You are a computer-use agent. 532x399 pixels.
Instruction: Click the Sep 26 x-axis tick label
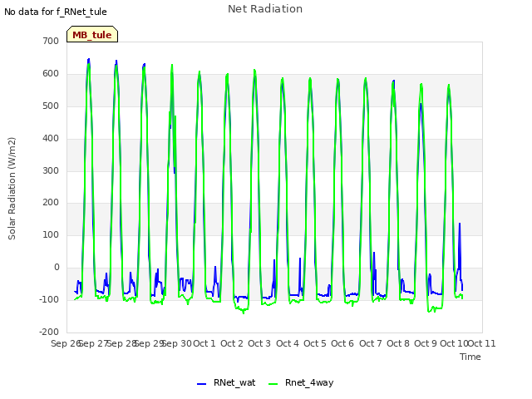[66, 343]
